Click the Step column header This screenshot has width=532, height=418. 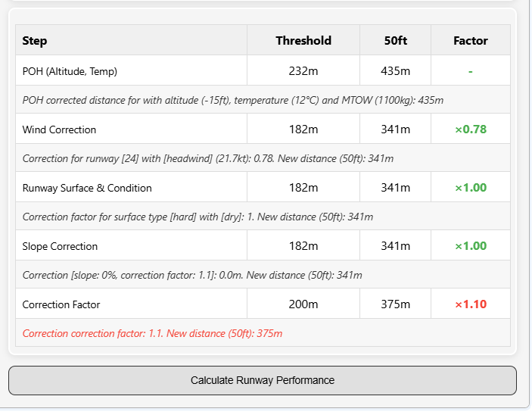click(35, 41)
